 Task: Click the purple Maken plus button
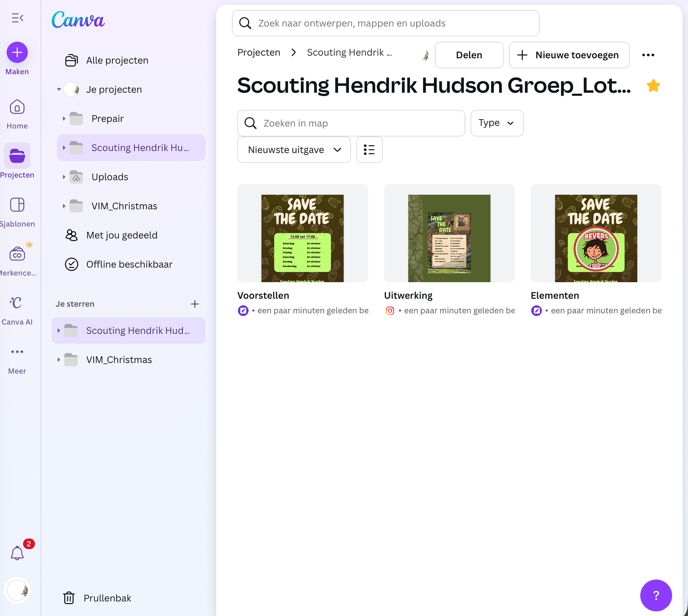(x=17, y=53)
